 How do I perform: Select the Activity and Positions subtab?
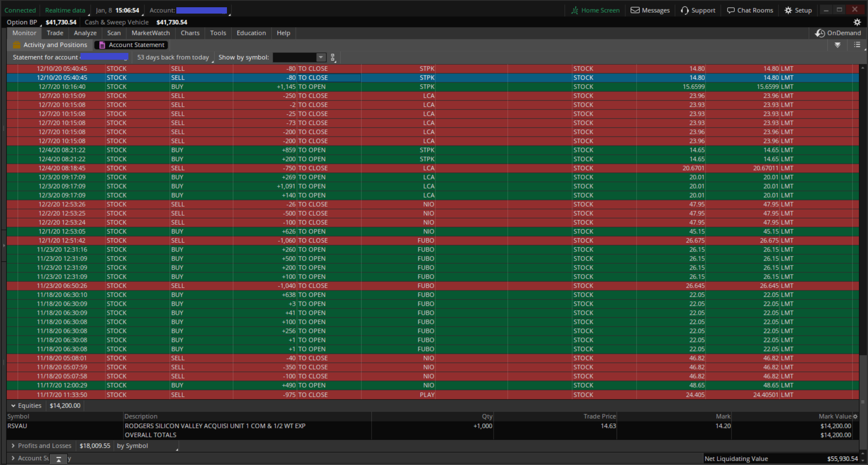tap(50, 45)
